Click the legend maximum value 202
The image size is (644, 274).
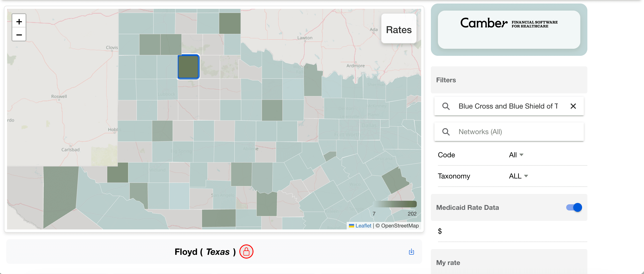tap(412, 214)
